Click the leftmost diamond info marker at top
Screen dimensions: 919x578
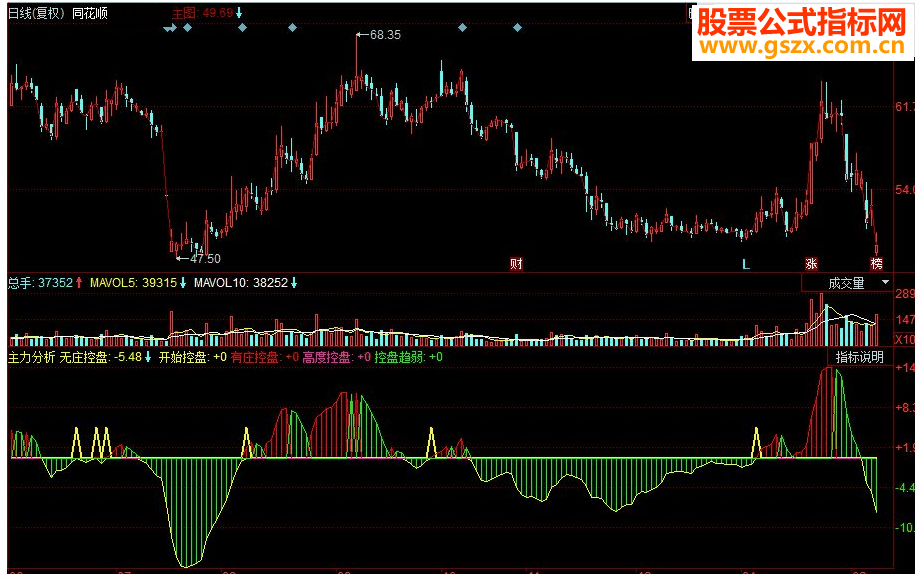188,27
